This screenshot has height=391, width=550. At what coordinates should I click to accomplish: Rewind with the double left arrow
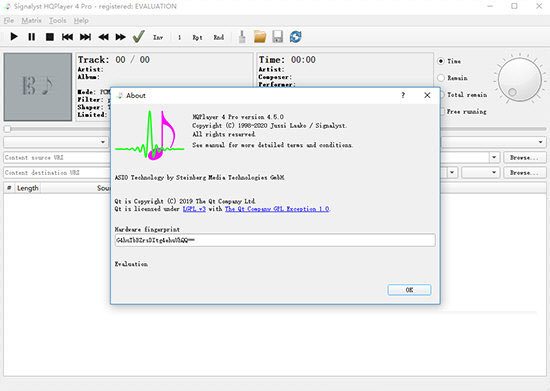(x=103, y=36)
